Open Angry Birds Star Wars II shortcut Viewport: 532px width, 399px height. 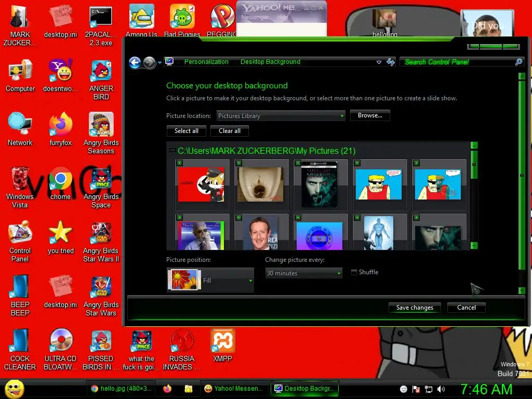pyautogui.click(x=101, y=242)
